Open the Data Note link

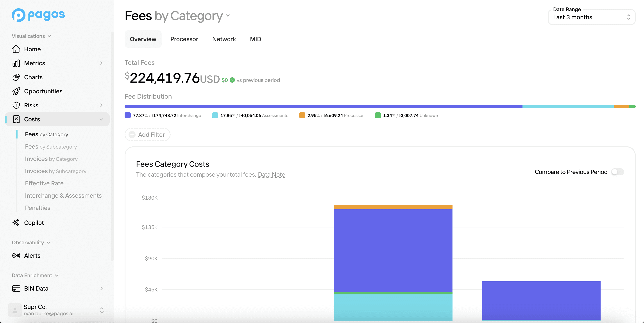[271, 175]
